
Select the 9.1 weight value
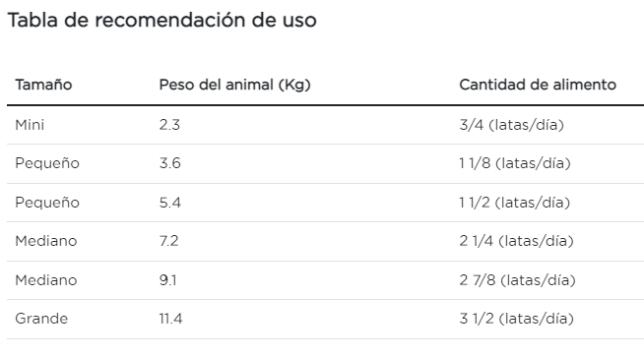pyautogui.click(x=168, y=280)
